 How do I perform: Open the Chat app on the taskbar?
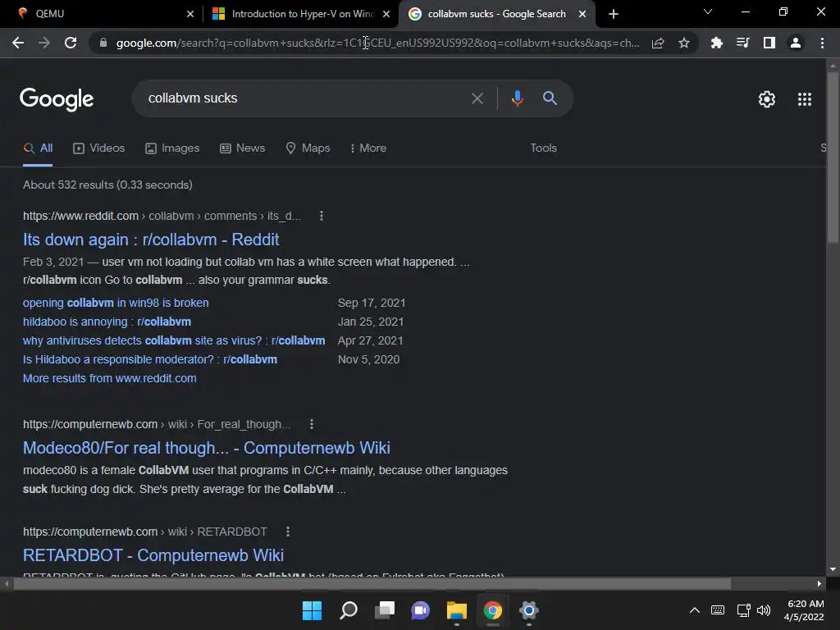(x=421, y=610)
